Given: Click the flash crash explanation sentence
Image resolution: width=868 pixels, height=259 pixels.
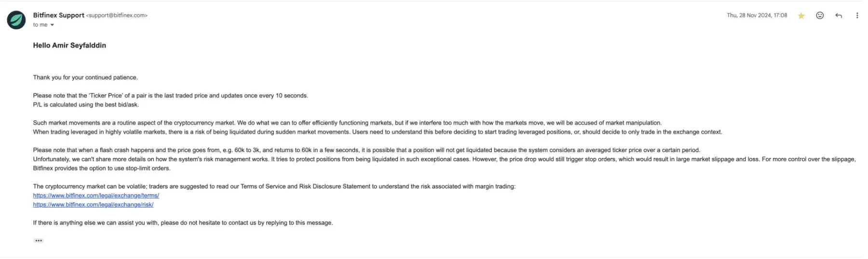Looking at the screenshot, I should [366, 150].
